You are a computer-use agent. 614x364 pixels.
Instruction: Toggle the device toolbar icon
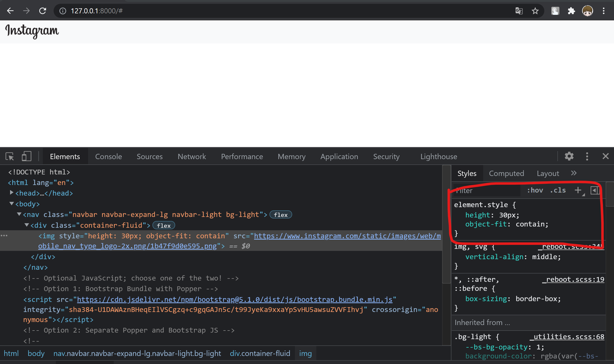[26, 156]
